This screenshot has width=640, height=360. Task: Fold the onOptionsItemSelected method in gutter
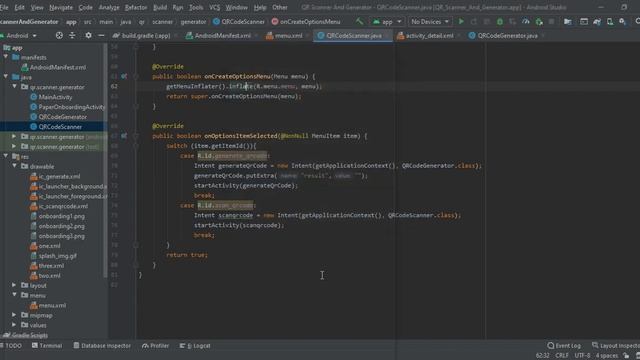pyautogui.click(x=136, y=136)
